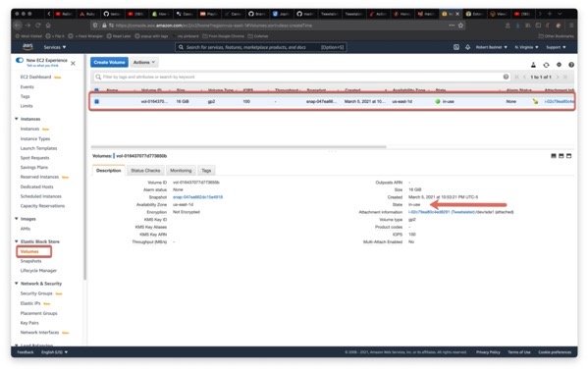Switch to the Status Checks tab
Viewport: 588px width, 371px height.
coord(145,171)
